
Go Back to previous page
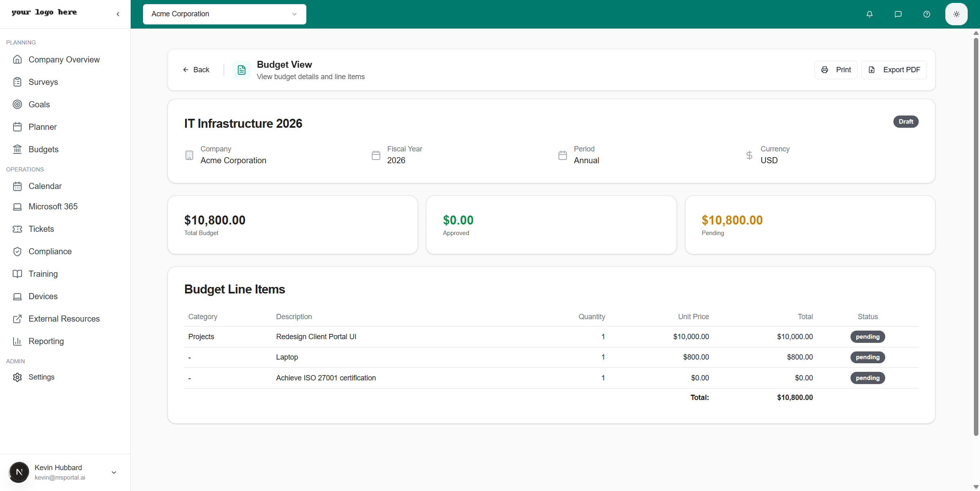tap(196, 70)
